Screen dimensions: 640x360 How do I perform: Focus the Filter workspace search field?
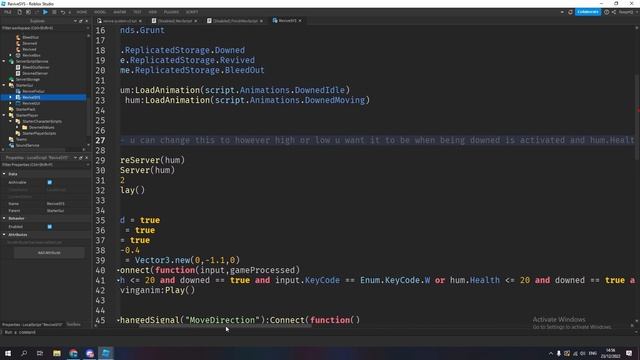coord(45,28)
